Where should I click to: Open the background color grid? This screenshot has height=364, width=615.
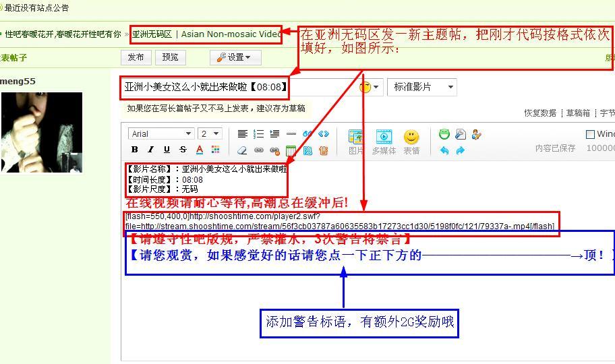coord(215,150)
